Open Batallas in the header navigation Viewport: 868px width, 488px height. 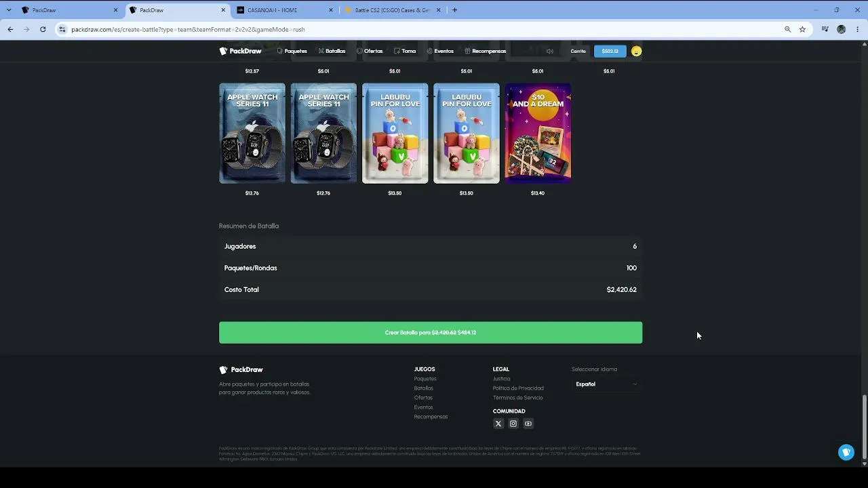pyautogui.click(x=332, y=51)
